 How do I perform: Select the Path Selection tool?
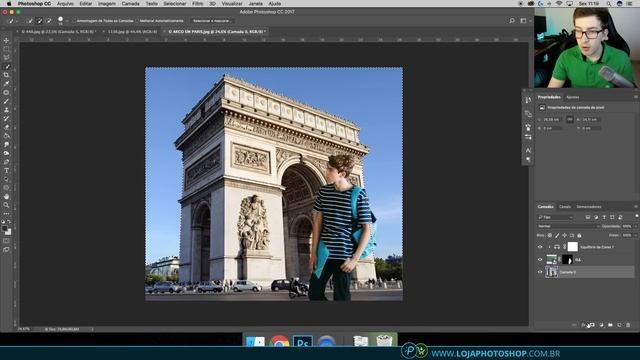tap(6, 179)
